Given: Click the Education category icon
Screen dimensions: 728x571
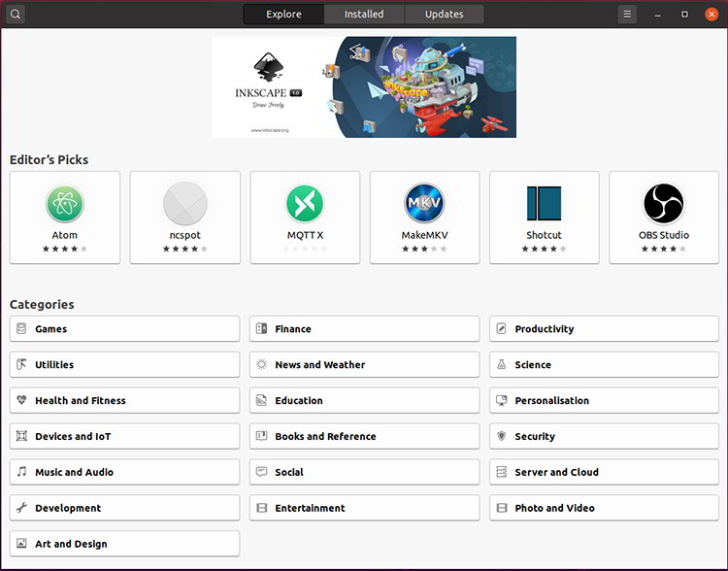Looking at the screenshot, I should coord(261,400).
